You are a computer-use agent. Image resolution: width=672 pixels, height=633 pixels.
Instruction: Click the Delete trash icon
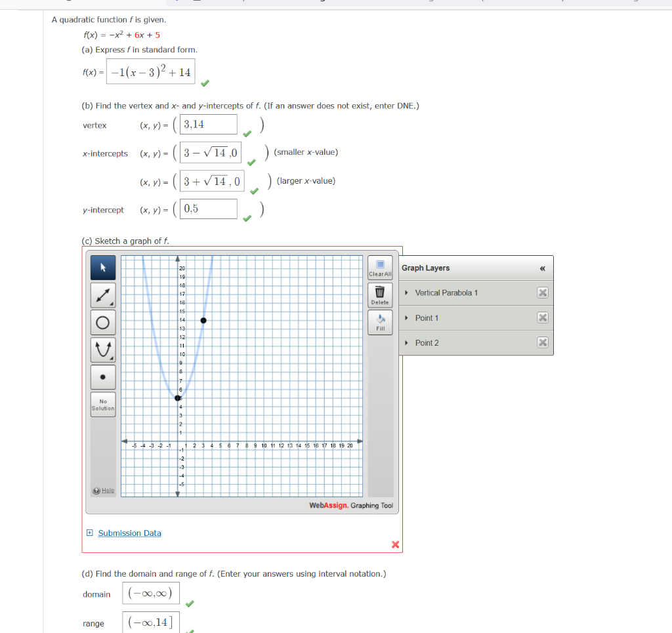[x=380, y=293]
